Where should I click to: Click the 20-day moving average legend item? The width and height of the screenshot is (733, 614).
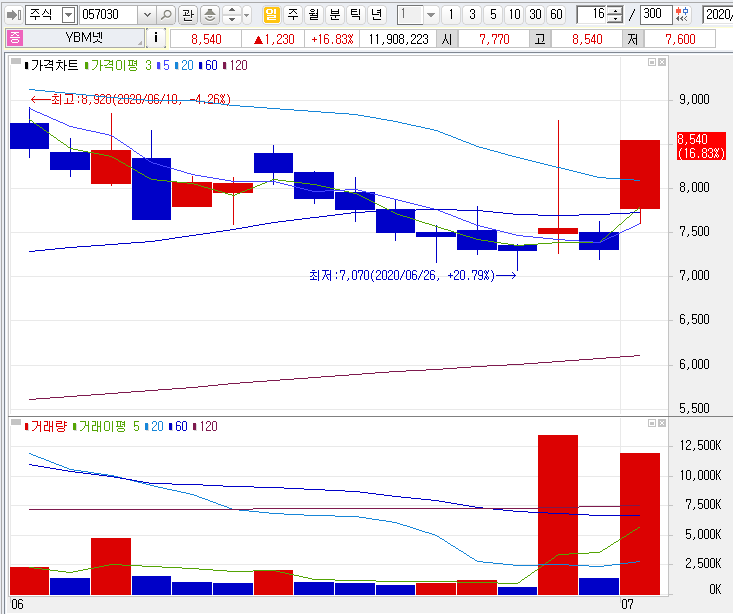tap(185, 65)
